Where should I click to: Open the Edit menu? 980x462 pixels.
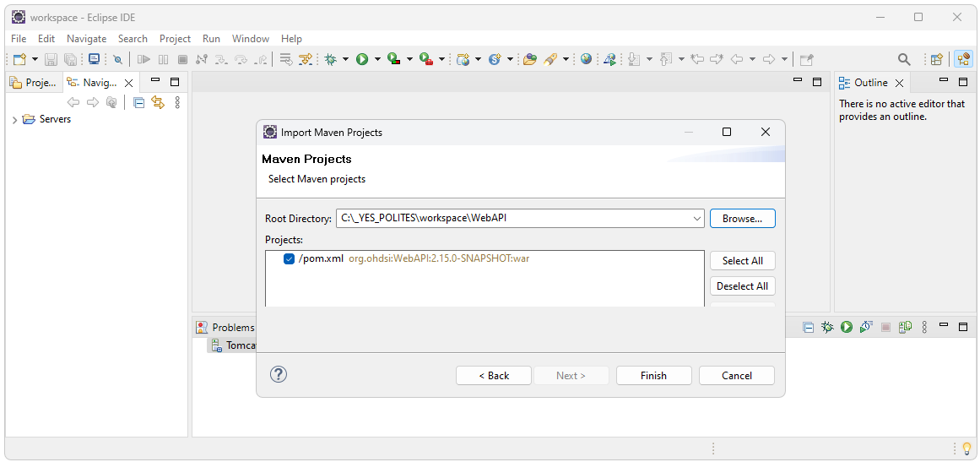(46, 39)
